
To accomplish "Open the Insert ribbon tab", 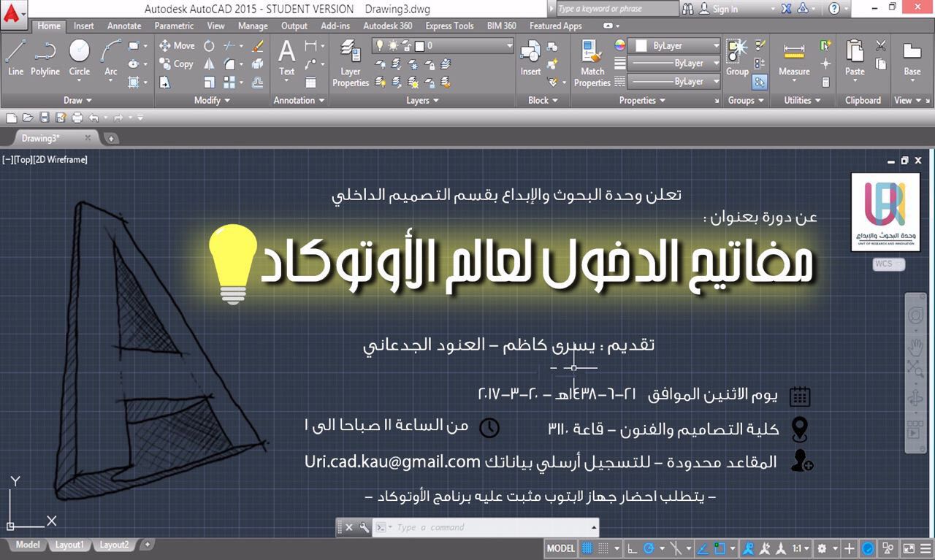I will 84,26.
